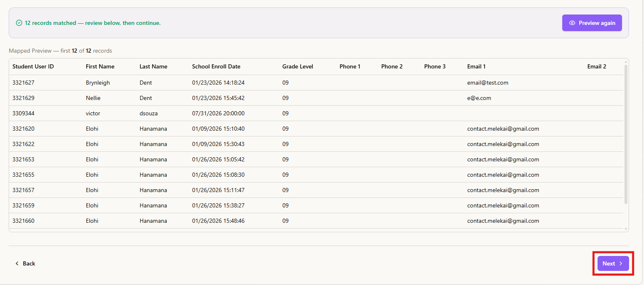Click the last name dsouza
The height and width of the screenshot is (285, 644).
coord(149,113)
